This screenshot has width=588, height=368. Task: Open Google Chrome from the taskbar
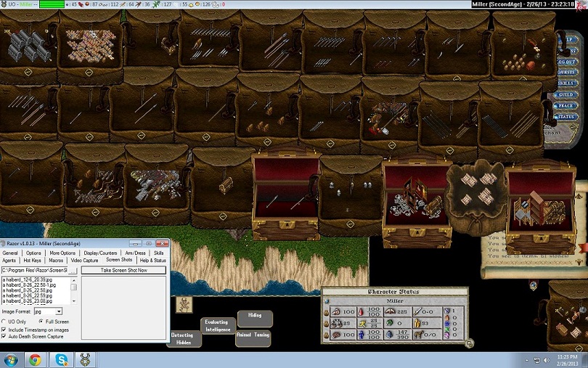[34, 359]
